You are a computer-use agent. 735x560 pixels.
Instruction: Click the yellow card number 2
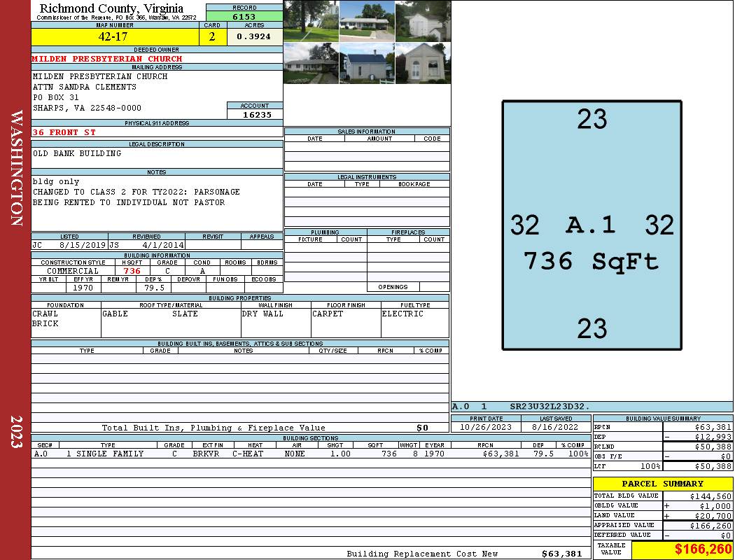tap(212, 37)
